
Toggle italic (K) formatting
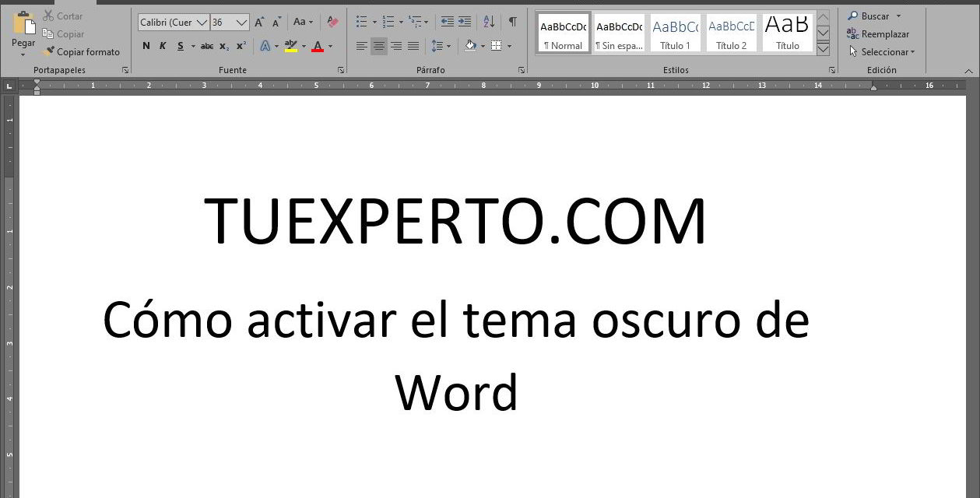(163, 47)
